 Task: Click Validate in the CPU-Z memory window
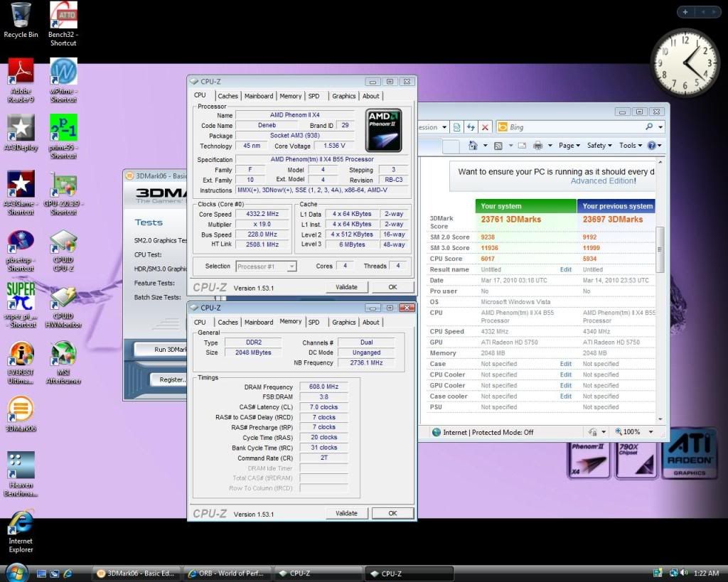click(x=346, y=513)
